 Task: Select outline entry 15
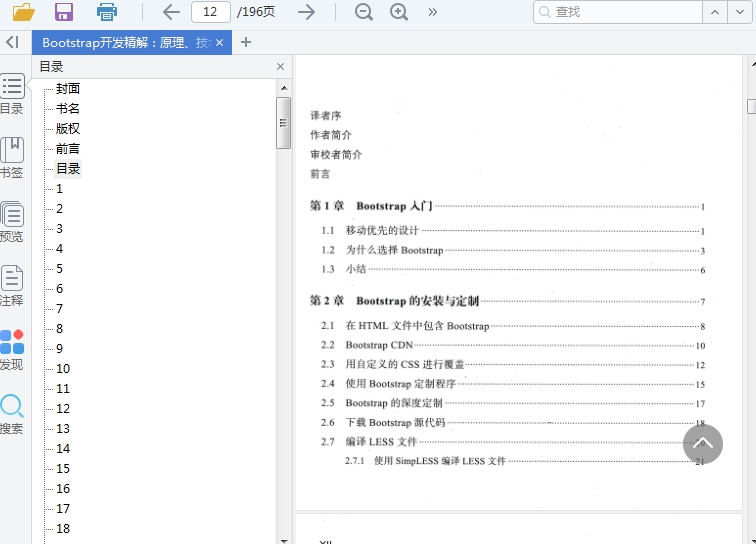coord(63,469)
